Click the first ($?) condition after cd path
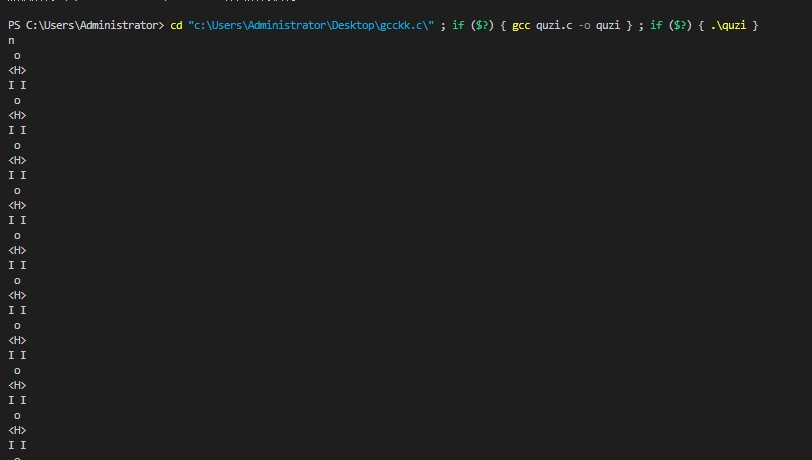812x460 pixels. coord(482,24)
